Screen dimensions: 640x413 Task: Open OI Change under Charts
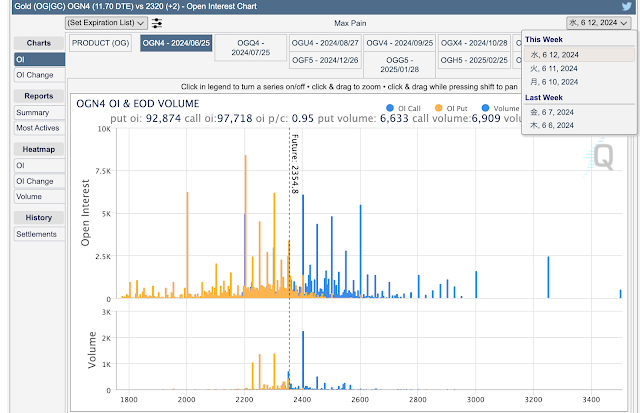pyautogui.click(x=40, y=75)
